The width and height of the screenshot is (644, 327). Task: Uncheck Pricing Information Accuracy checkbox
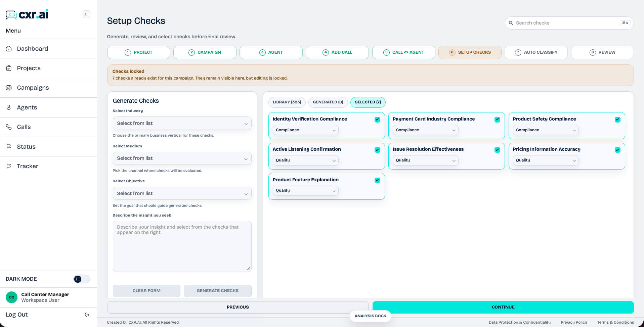617,150
